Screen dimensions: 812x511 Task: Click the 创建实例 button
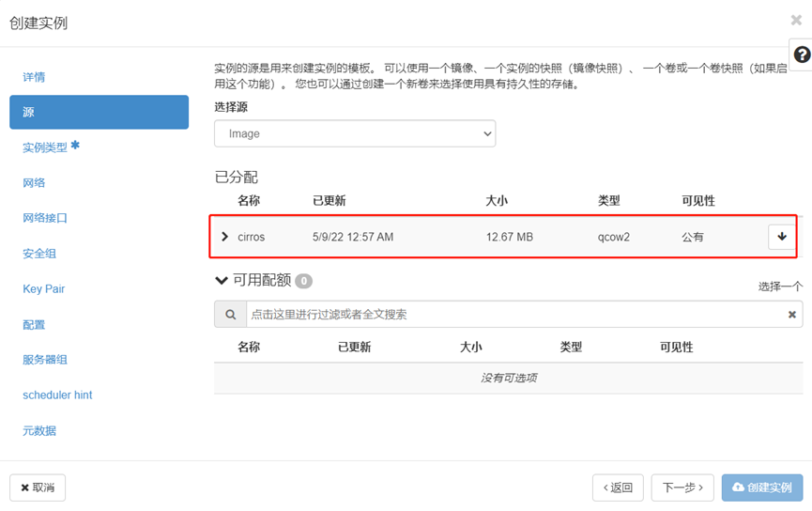[762, 488]
